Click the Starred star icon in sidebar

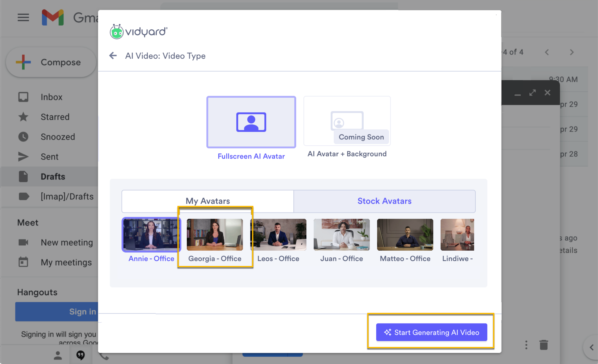click(x=23, y=117)
